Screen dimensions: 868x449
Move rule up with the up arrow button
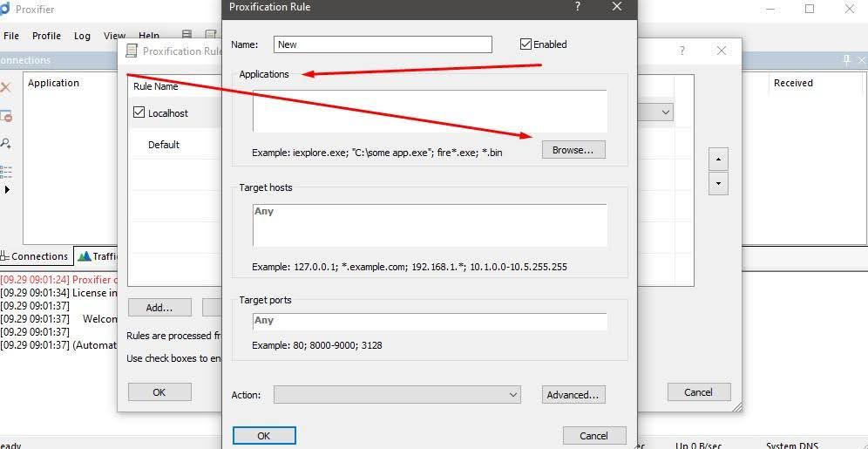pos(718,160)
